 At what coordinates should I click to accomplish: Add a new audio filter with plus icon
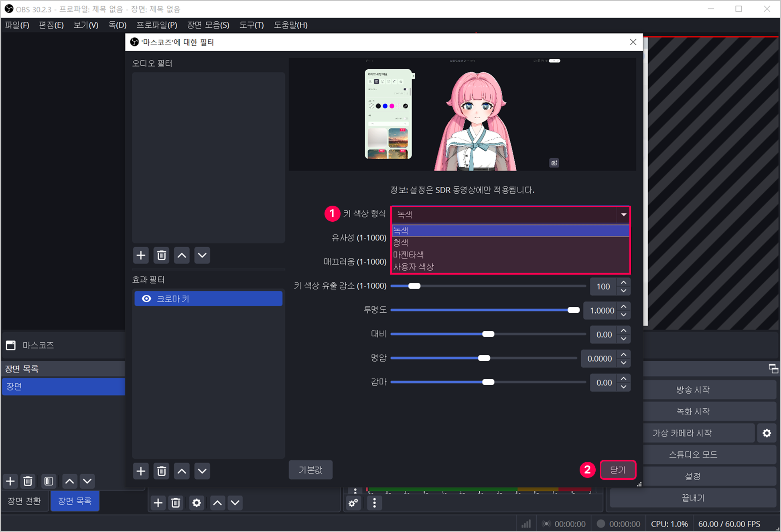(141, 255)
